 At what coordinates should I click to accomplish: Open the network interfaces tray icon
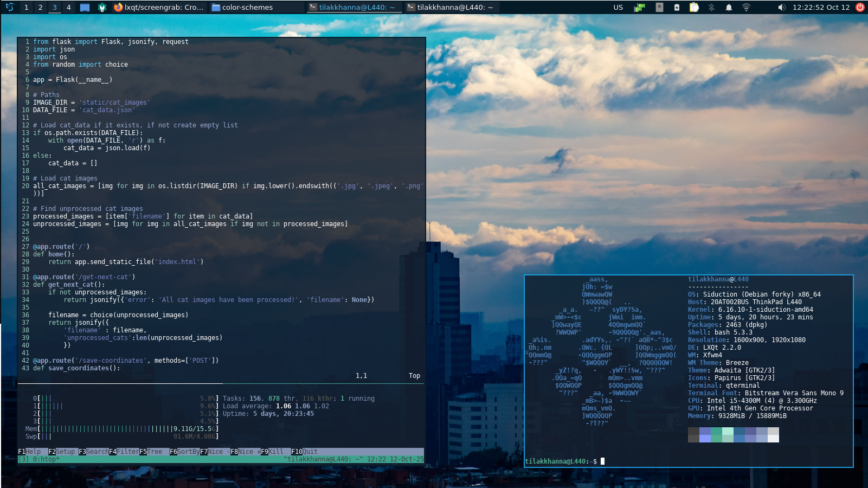tap(640, 7)
